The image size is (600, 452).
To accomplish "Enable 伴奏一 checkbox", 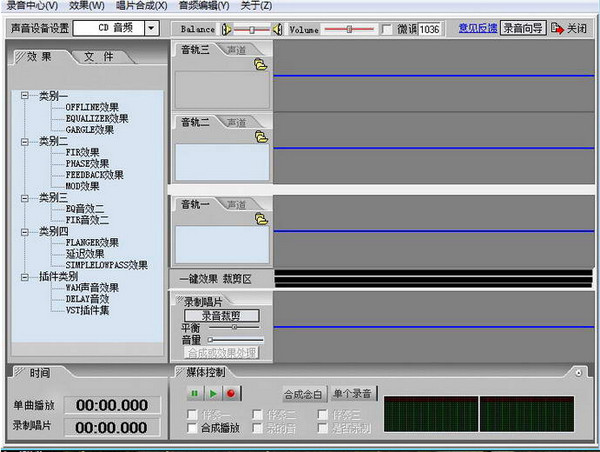I will coord(192,414).
